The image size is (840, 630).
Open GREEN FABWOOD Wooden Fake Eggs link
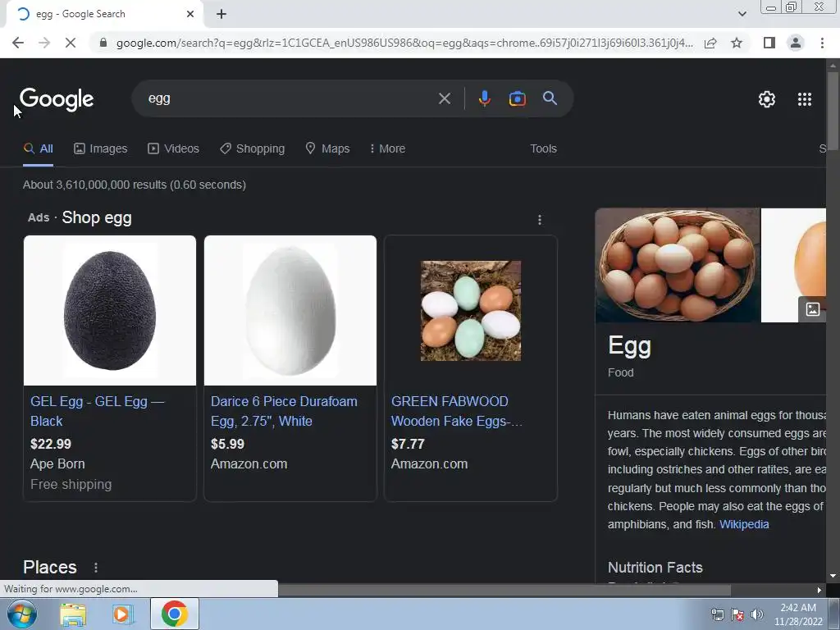[456, 412]
